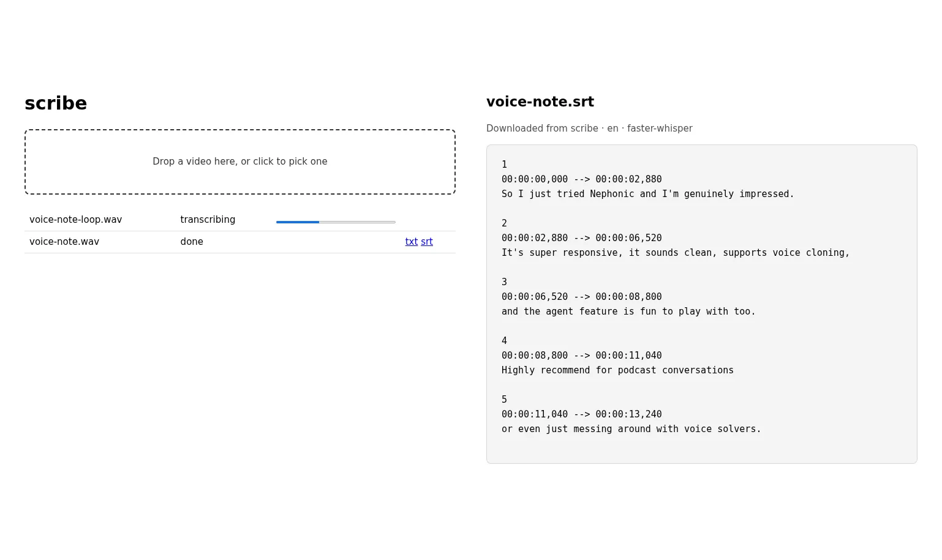Click timestamp 00:00:02,880 --> 00:00:06,520
This screenshot has width=942, height=560.
(582, 238)
